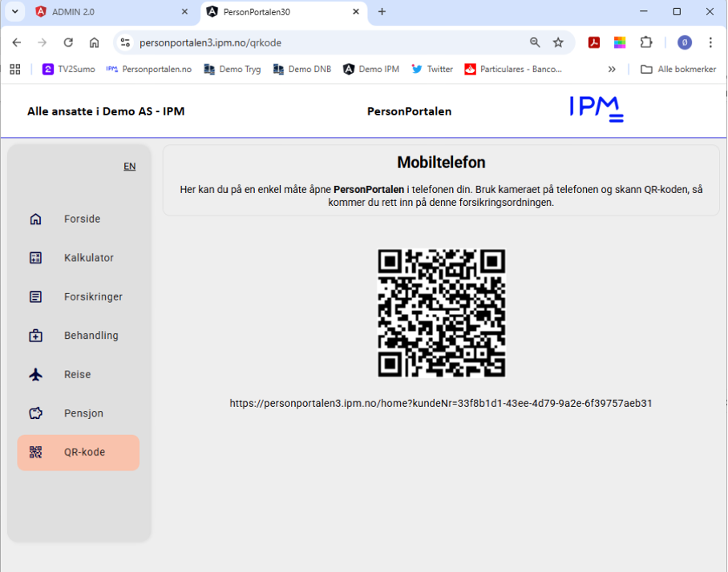Select the PersonPortalen30 browser tab
The width and height of the screenshot is (728, 572).
[277, 12]
